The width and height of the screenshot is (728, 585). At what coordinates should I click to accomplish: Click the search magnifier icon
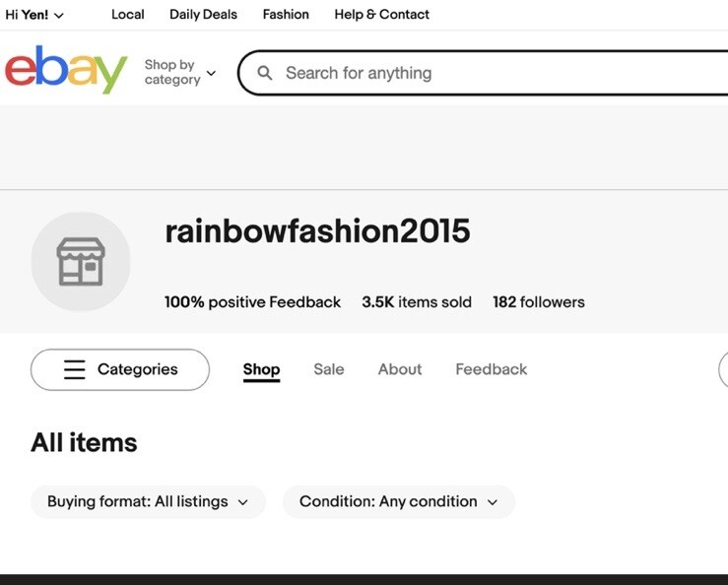tap(265, 73)
